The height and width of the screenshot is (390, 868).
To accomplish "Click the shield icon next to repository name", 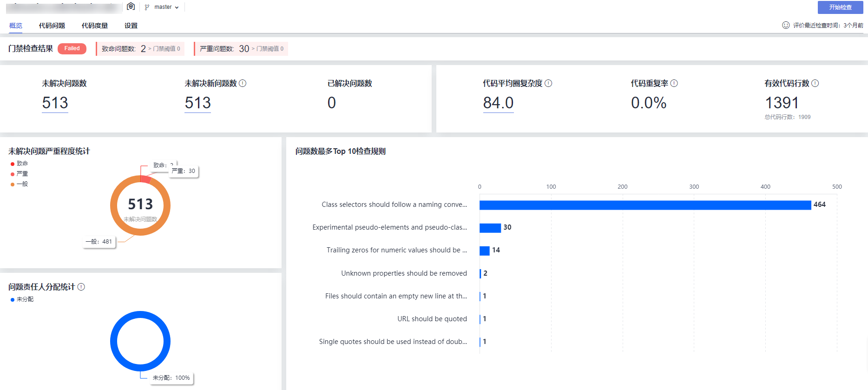I will 131,7.
